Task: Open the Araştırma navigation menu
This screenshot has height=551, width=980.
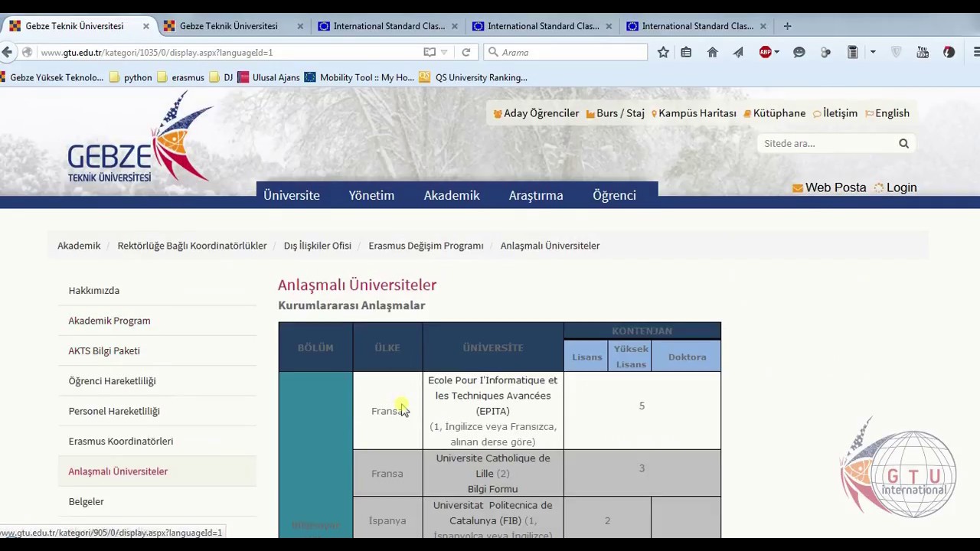Action: click(x=536, y=195)
